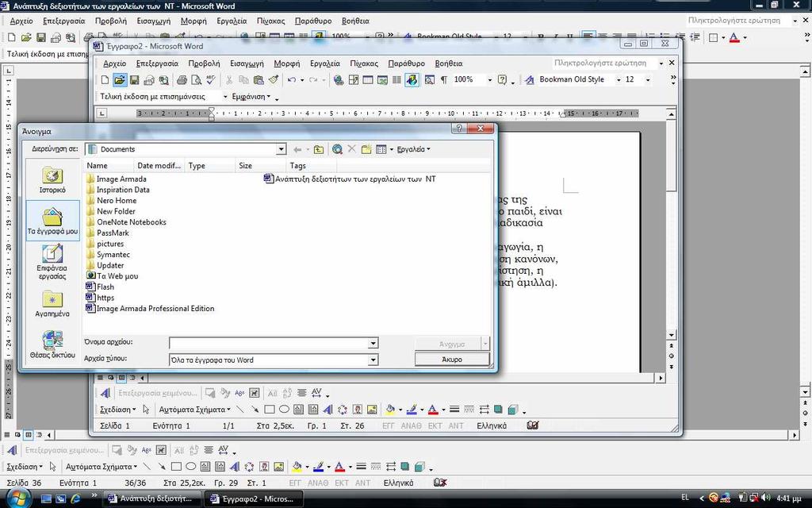Screen dimensions: 812x508
Task: Switch to Έγγραφο2 taskbar button
Action: click(252, 498)
